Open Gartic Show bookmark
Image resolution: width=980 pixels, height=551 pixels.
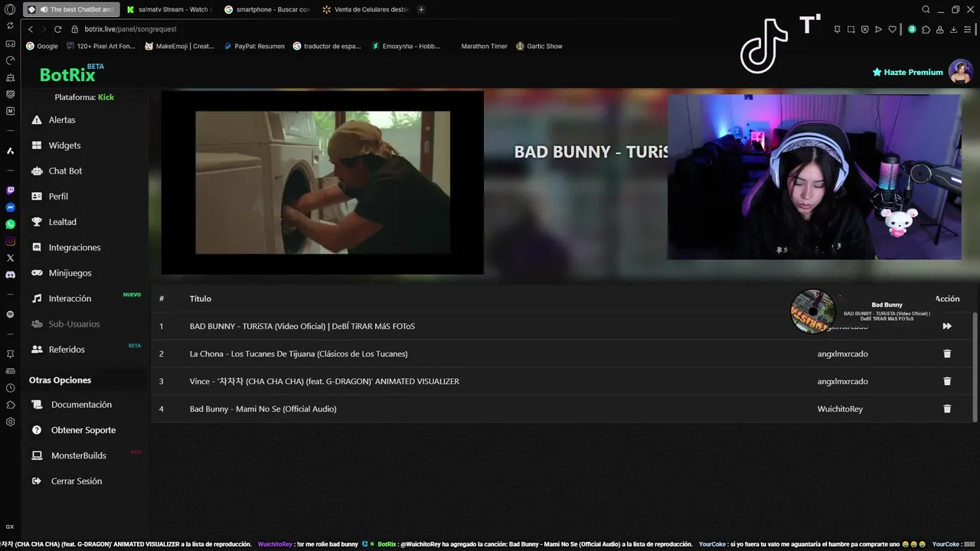coord(539,46)
